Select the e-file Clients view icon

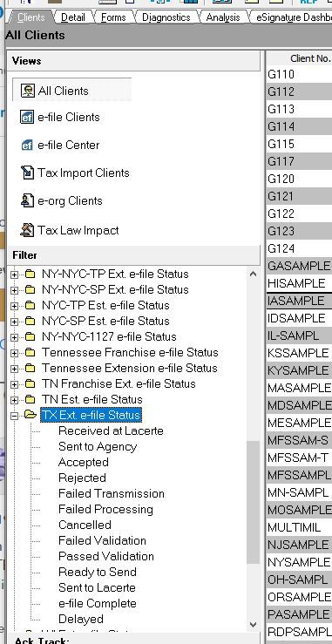27,117
